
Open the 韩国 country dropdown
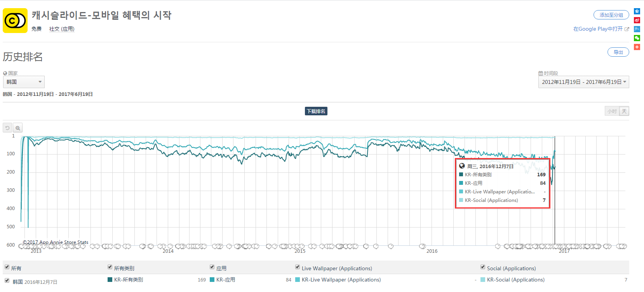(24, 82)
